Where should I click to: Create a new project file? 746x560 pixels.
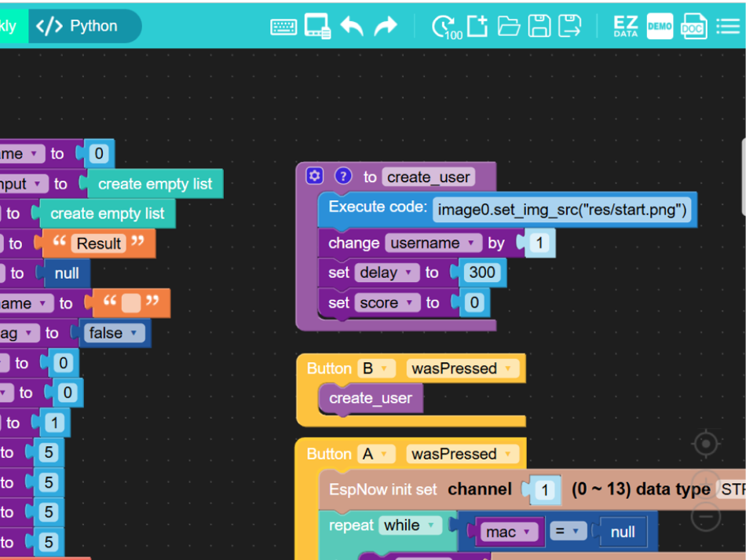pyautogui.click(x=477, y=26)
